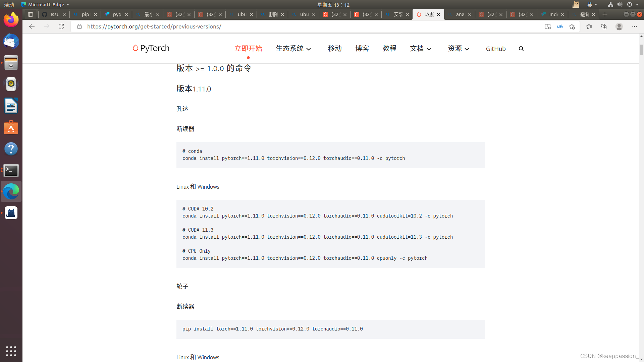Click the PyTorch logo link
The width and height of the screenshot is (644, 362).
[x=151, y=48]
